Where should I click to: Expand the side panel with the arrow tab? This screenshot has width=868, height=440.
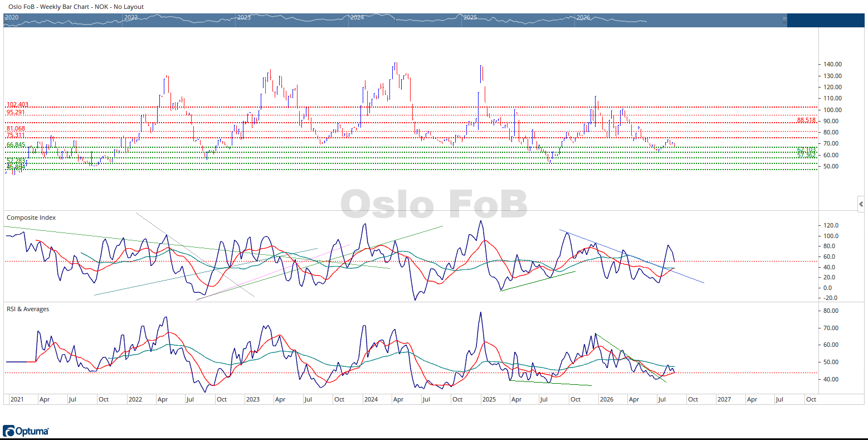point(861,204)
